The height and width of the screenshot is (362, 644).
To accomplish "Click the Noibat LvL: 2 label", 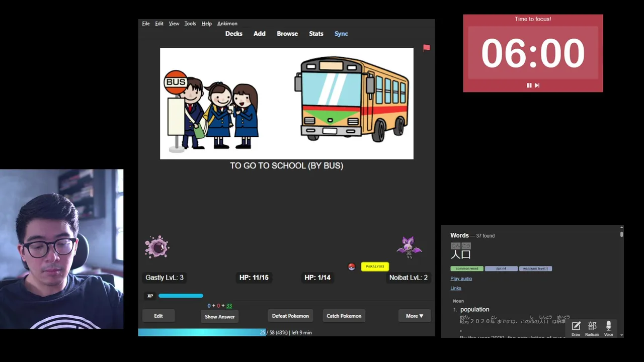I will click(x=409, y=278).
